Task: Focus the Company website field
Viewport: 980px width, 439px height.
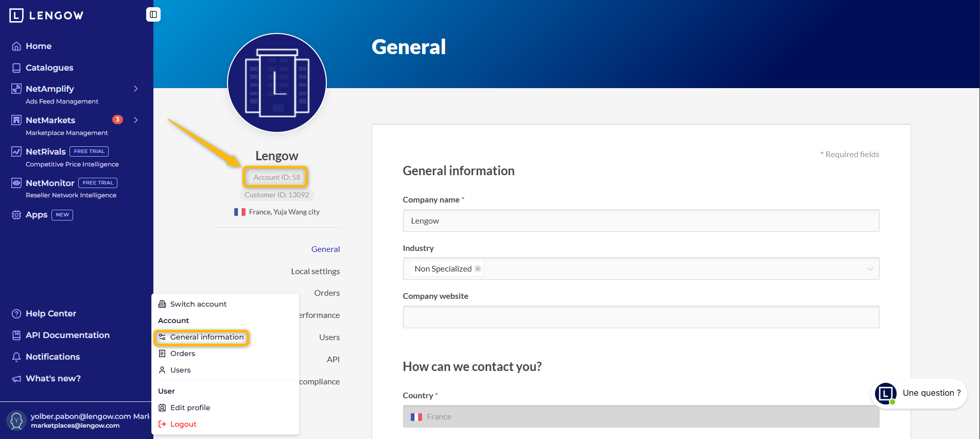Action: 641,317
